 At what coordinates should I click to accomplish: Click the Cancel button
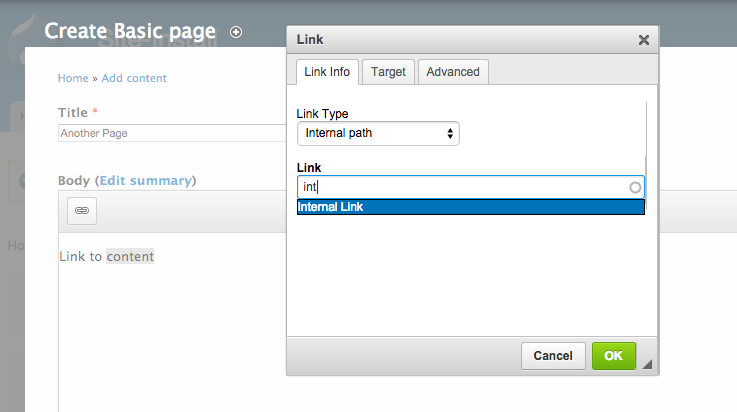point(553,355)
